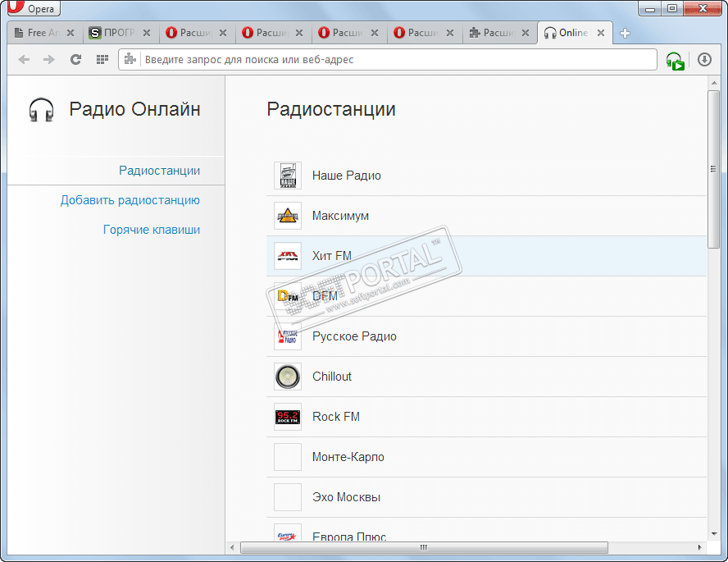Viewport: 728px width, 562px height.
Task: Click the vertical scrollbar down arrow
Action: click(x=713, y=534)
